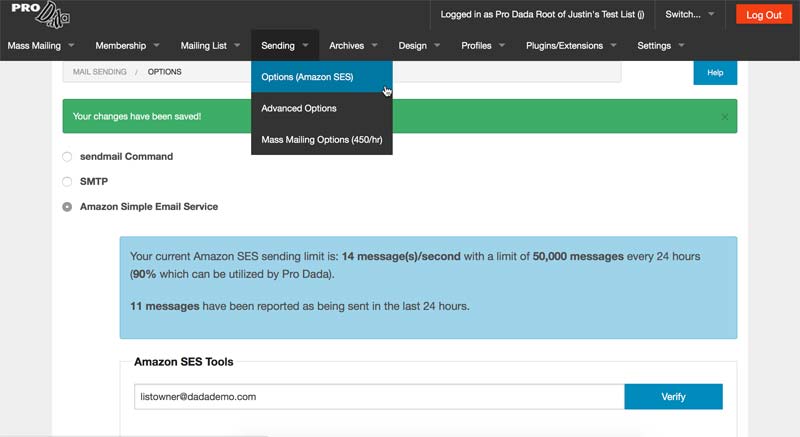This screenshot has width=800, height=437.
Task: Focus the listowner@dadademo.com email field
Action: tap(379, 397)
